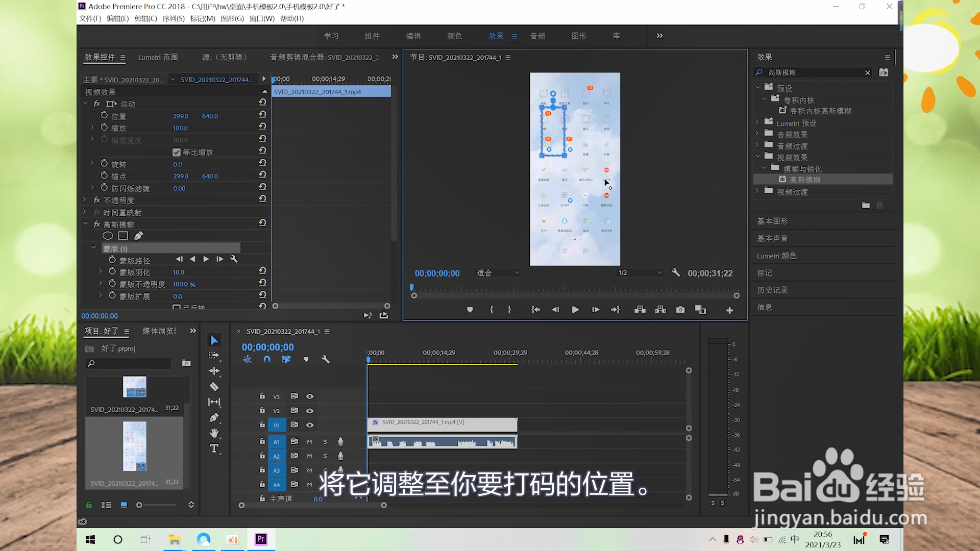Switch to Lumetri 范围 panel tab

158,57
